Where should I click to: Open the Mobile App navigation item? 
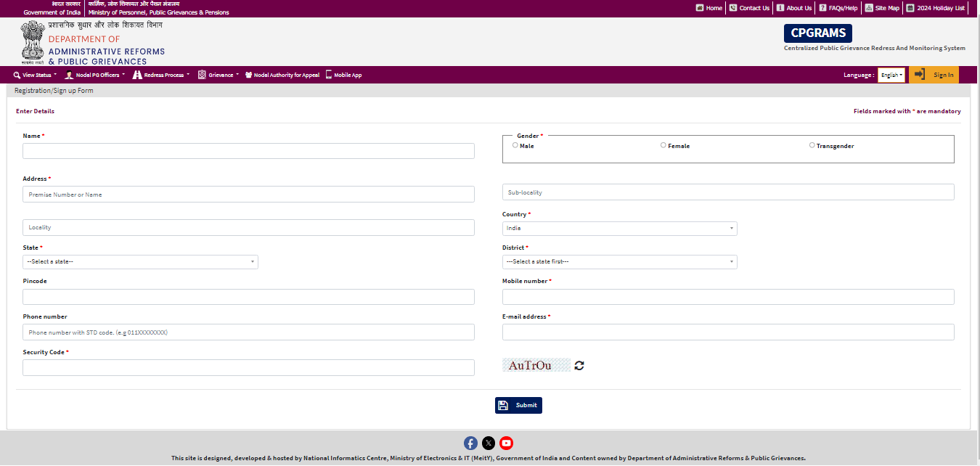343,75
